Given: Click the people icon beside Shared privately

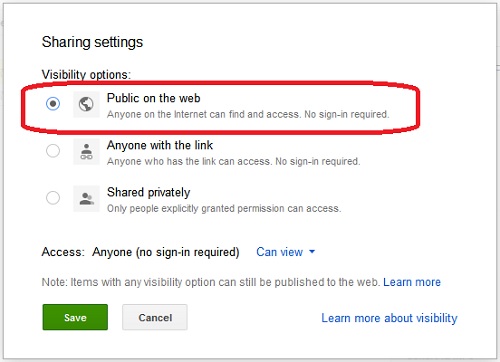Looking at the screenshot, I should pyautogui.click(x=86, y=199).
